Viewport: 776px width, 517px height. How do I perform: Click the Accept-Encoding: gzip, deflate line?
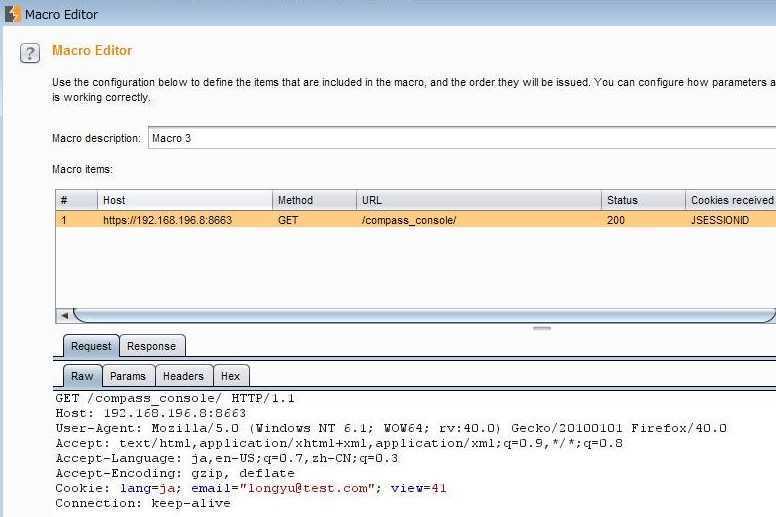[x=175, y=473]
